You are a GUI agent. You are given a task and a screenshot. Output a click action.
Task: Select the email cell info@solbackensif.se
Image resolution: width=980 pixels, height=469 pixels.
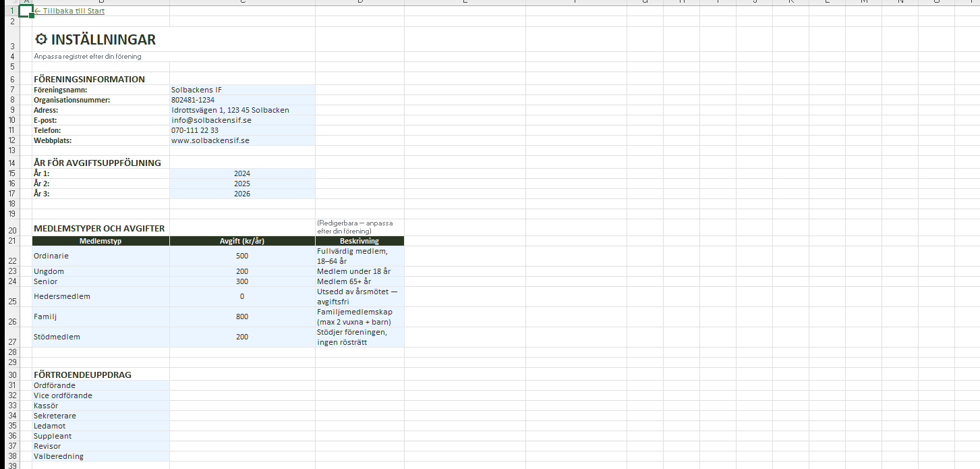241,120
